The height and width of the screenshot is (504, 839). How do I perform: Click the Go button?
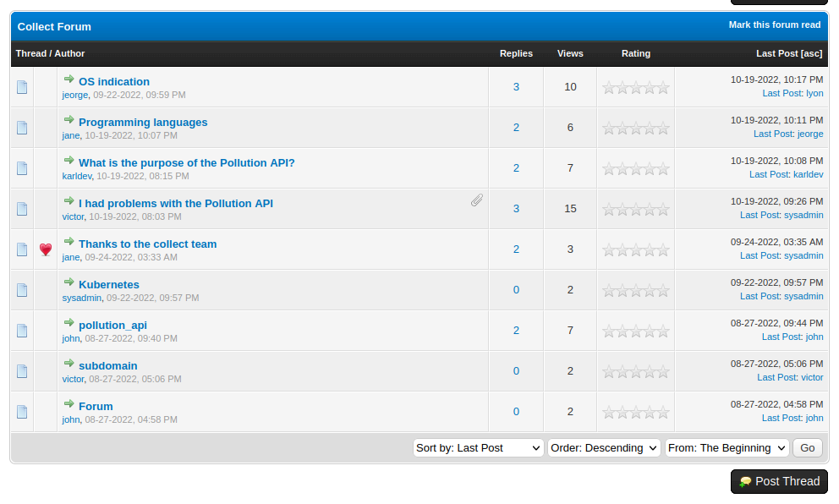click(808, 448)
